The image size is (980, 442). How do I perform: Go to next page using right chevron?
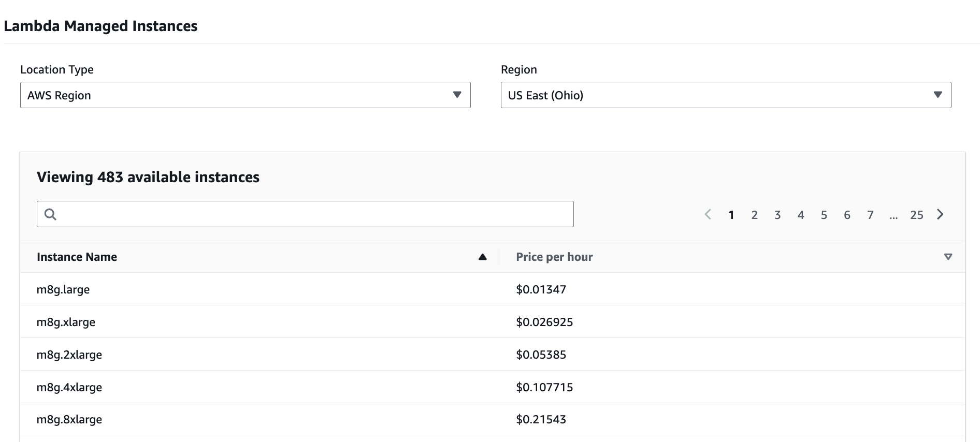940,214
